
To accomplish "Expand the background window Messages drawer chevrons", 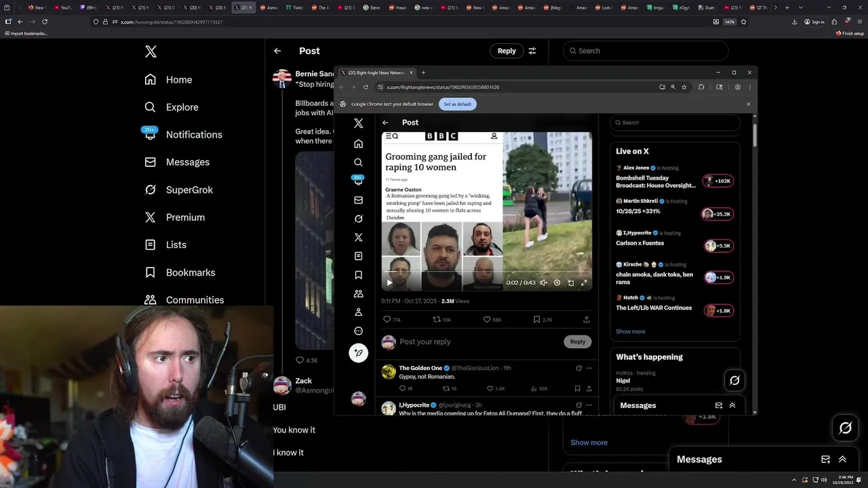I will pyautogui.click(x=842, y=459).
